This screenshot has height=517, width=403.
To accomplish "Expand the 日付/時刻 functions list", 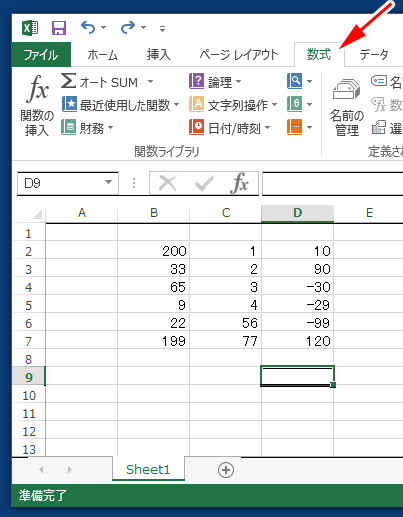I will [x=230, y=128].
